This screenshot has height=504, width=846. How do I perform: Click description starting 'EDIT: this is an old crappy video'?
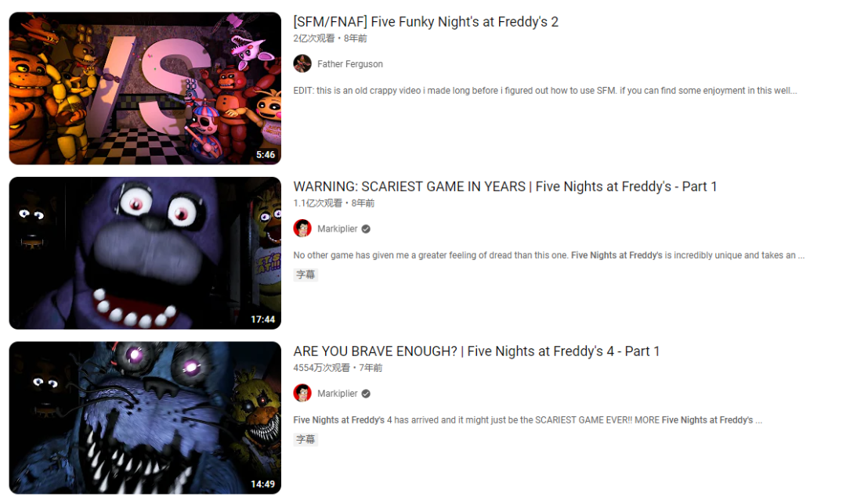point(545,91)
